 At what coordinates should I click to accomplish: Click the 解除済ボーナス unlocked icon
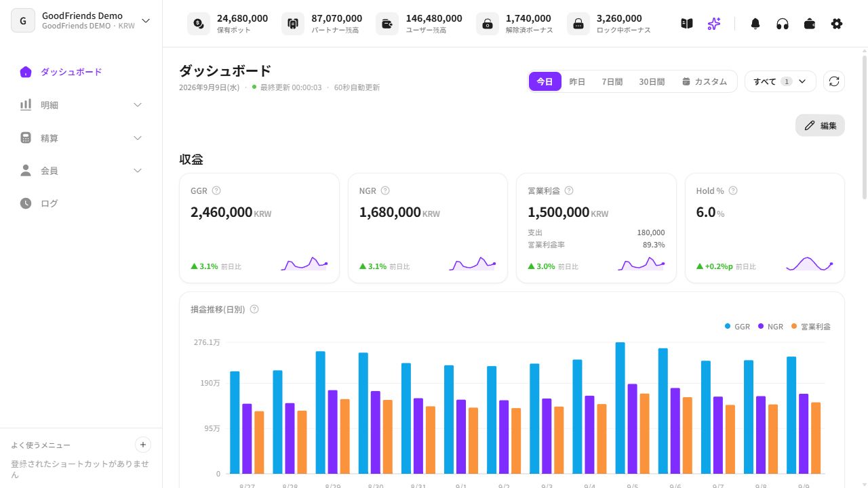[x=488, y=24]
